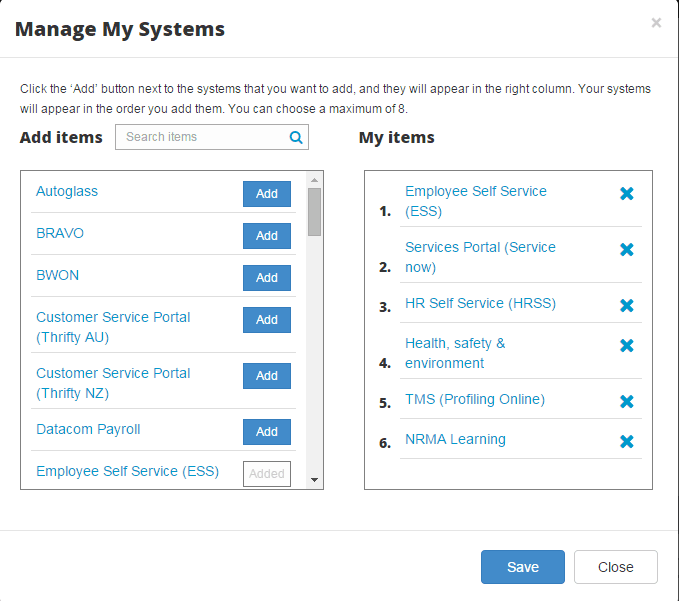Add Customer Service Portal (Thrifty AU)

coord(267,320)
